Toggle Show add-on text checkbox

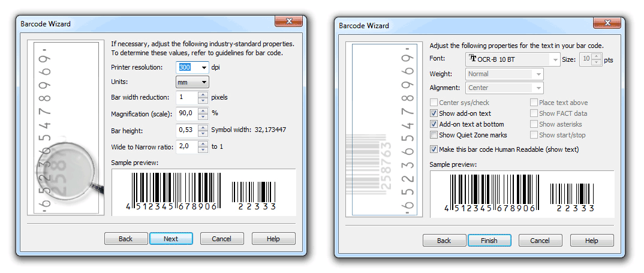(434, 113)
